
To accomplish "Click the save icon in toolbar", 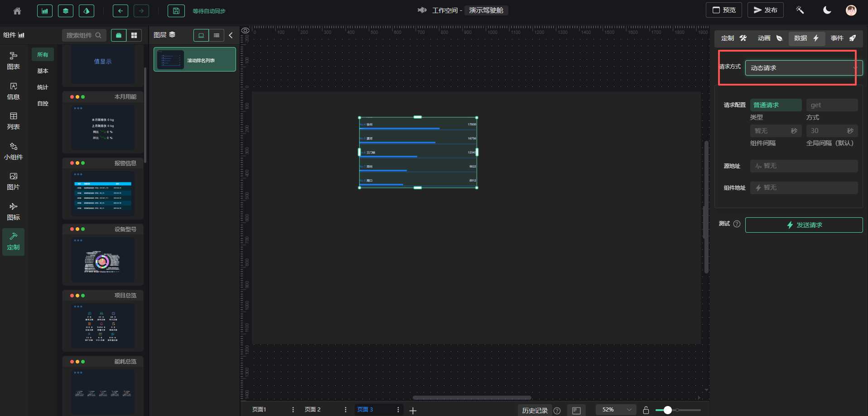I will point(176,11).
